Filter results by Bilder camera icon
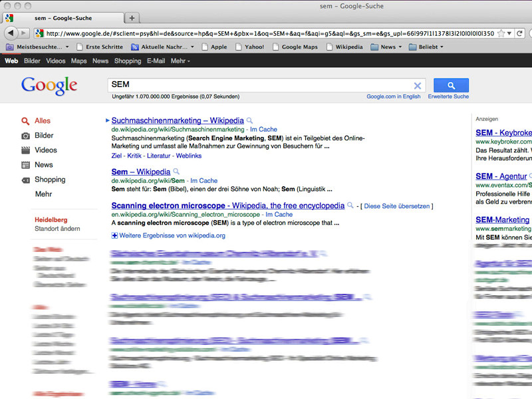 tap(25, 136)
